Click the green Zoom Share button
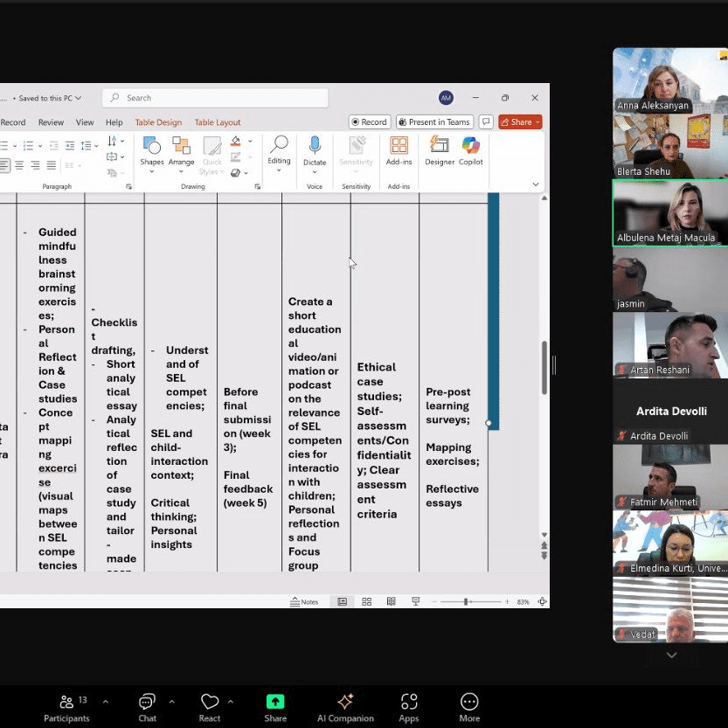 [275, 707]
